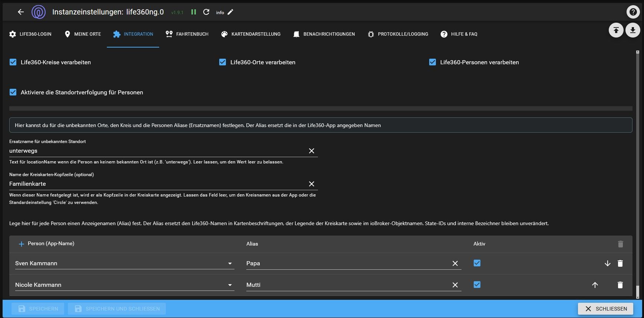The height and width of the screenshot is (318, 644).
Task: Open the Hilfe & FAQ tab
Action: point(459,34)
